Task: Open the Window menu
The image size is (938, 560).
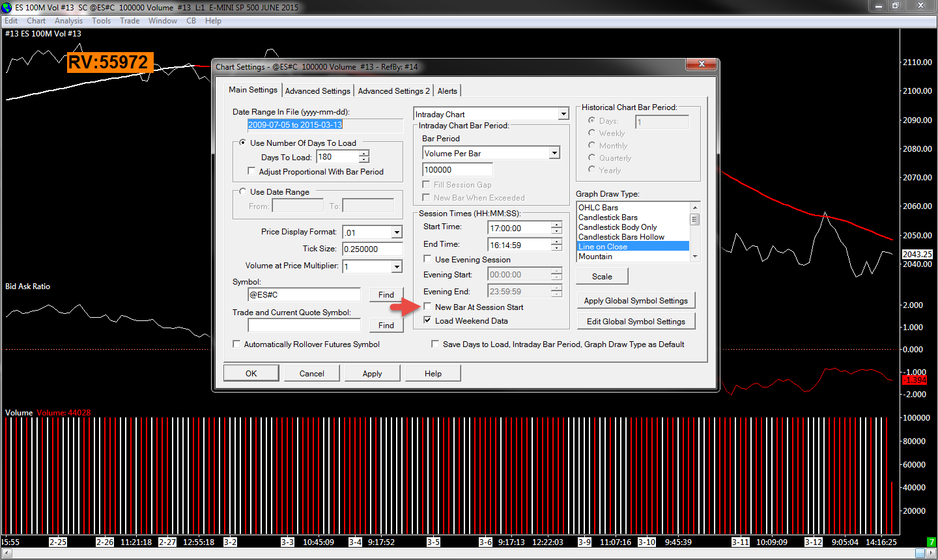Action: [163, 21]
